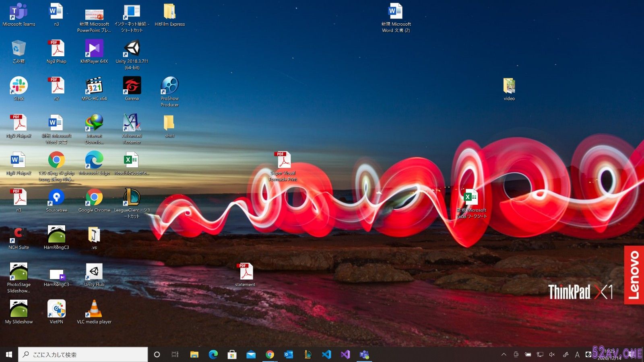Click the Unity 2018.3.7f1 desktop shortcut
Screen dimensions: 644x362
pos(132,49)
